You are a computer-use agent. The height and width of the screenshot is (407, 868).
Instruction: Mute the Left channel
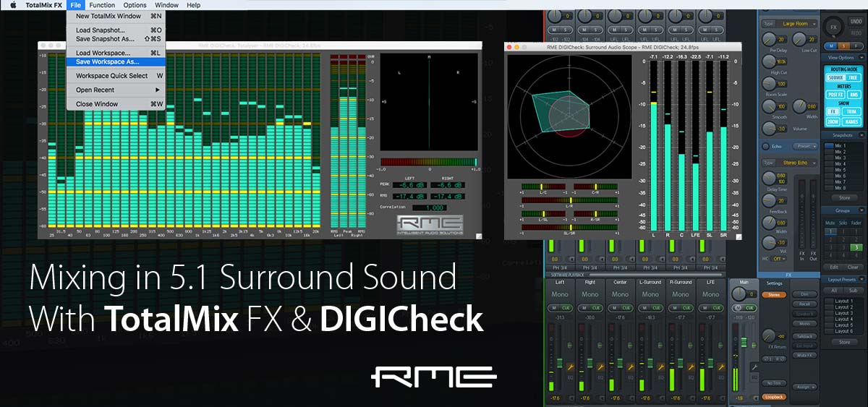point(555,307)
